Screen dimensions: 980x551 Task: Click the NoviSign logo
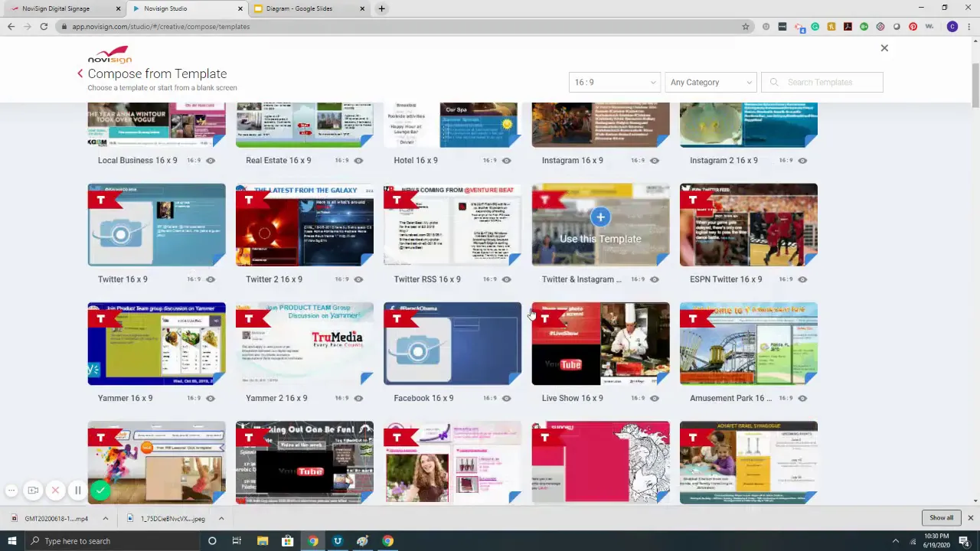click(109, 55)
